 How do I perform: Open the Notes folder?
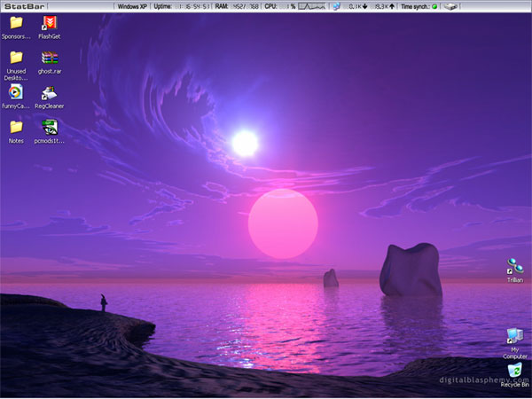16,127
